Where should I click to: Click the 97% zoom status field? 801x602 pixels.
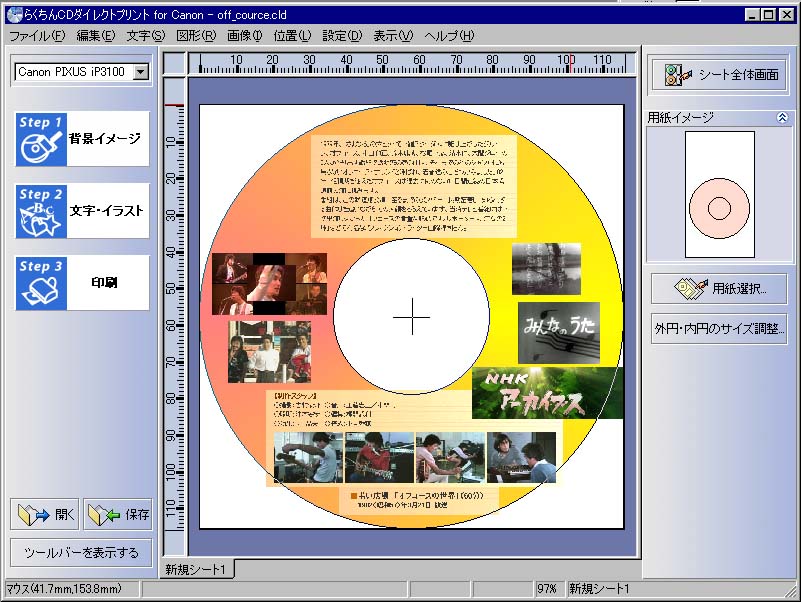pos(550,589)
